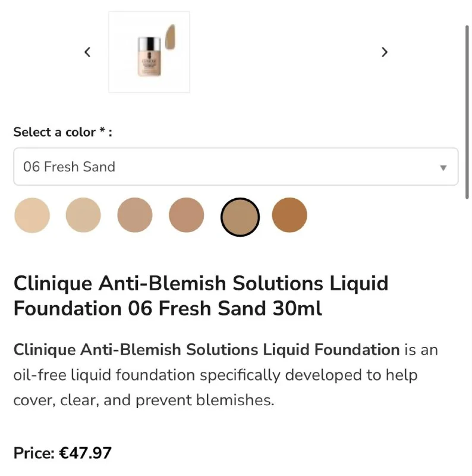Click the "cover, clear, and prevent blemishes" line
472x476 pixels.
144,400
